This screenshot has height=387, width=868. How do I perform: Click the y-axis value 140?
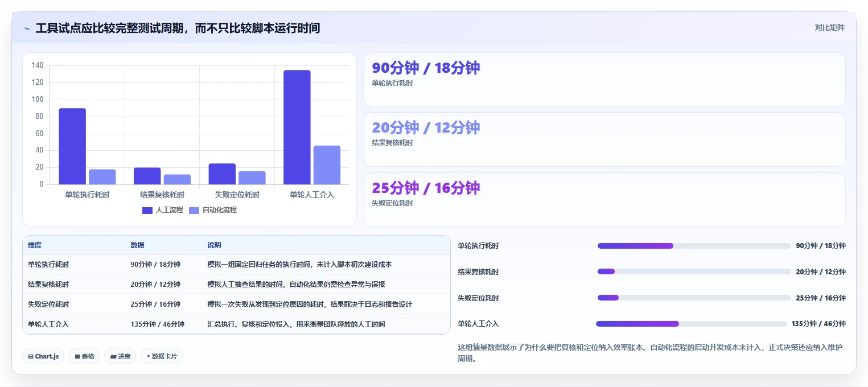pos(38,65)
